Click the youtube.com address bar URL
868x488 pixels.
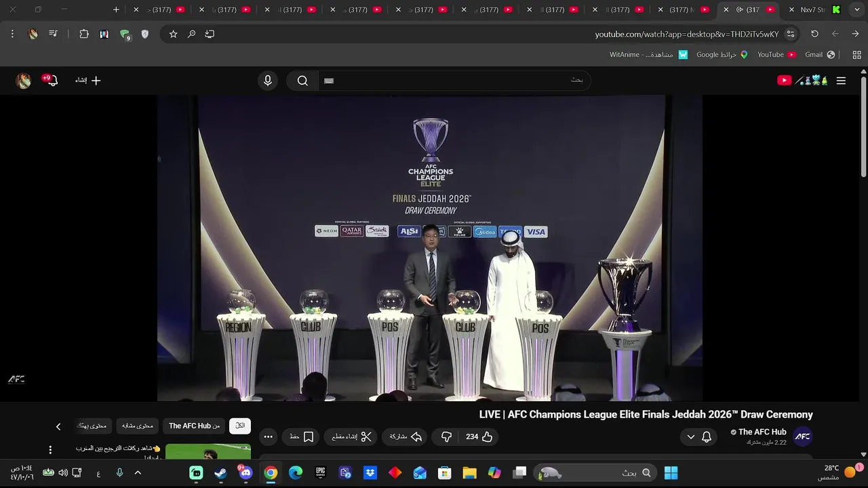[x=687, y=34]
